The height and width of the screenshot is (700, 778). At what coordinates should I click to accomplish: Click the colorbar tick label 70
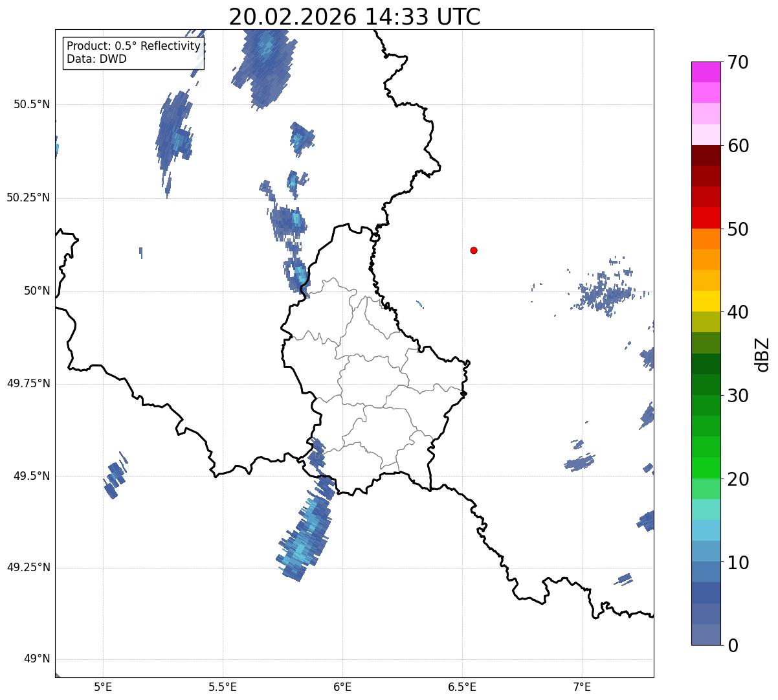pos(738,62)
